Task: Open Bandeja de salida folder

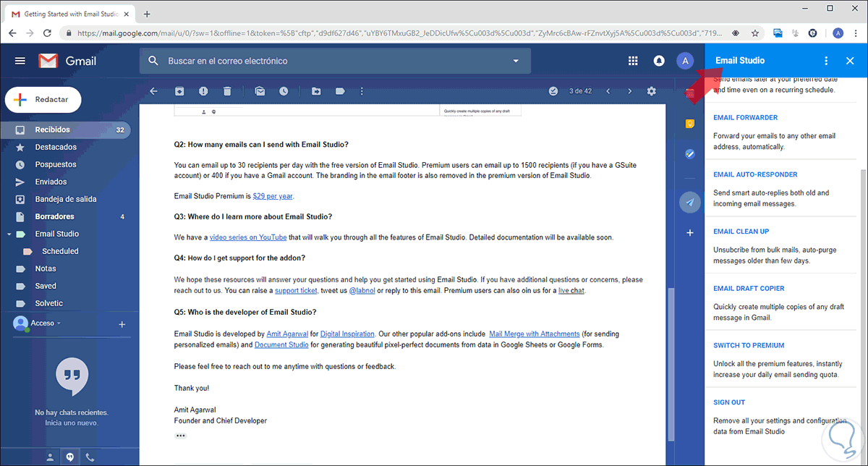Action: pos(67,200)
